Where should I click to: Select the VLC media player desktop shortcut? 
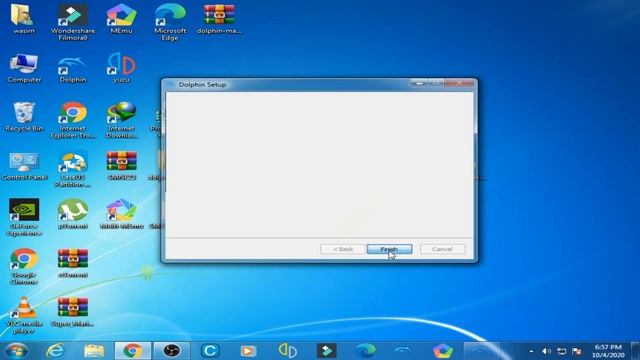click(24, 315)
